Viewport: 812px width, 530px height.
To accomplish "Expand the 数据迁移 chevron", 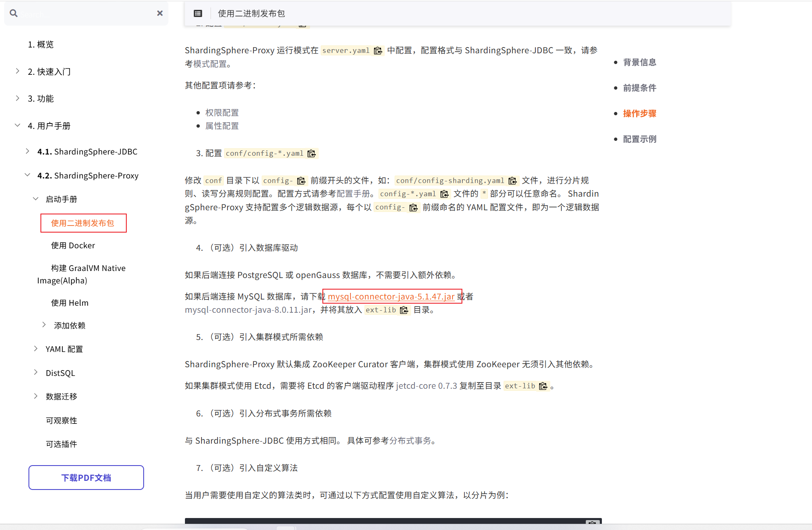I will point(36,396).
